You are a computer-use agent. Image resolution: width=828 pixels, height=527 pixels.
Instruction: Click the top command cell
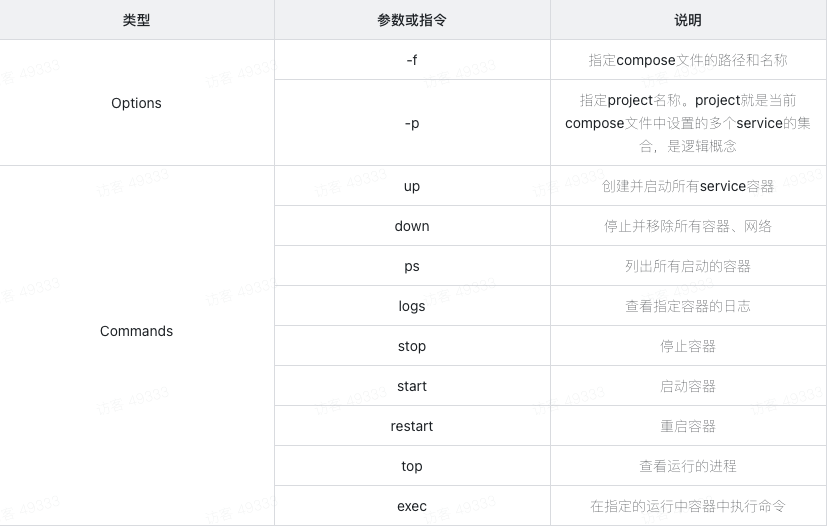pyautogui.click(x=411, y=466)
